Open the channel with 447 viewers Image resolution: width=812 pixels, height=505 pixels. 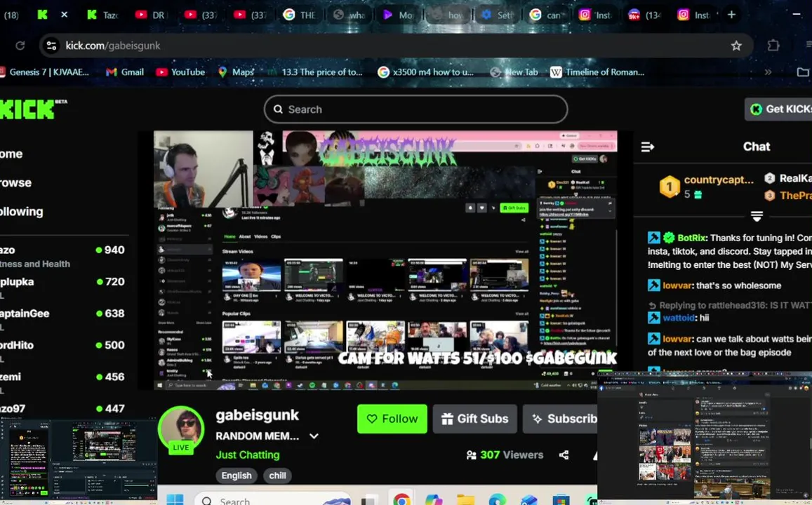click(x=62, y=409)
